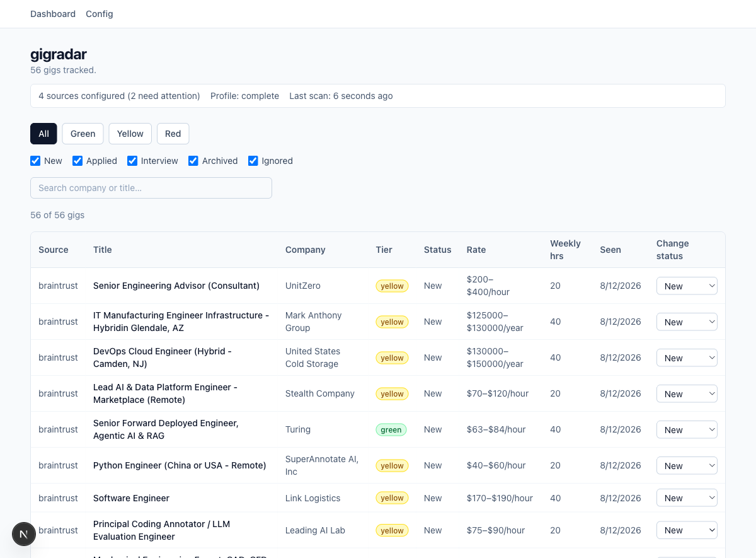Viewport: 756px width, 558px height.
Task: Change status for Lead AI & Data Platform Engineer
Action: (x=687, y=393)
